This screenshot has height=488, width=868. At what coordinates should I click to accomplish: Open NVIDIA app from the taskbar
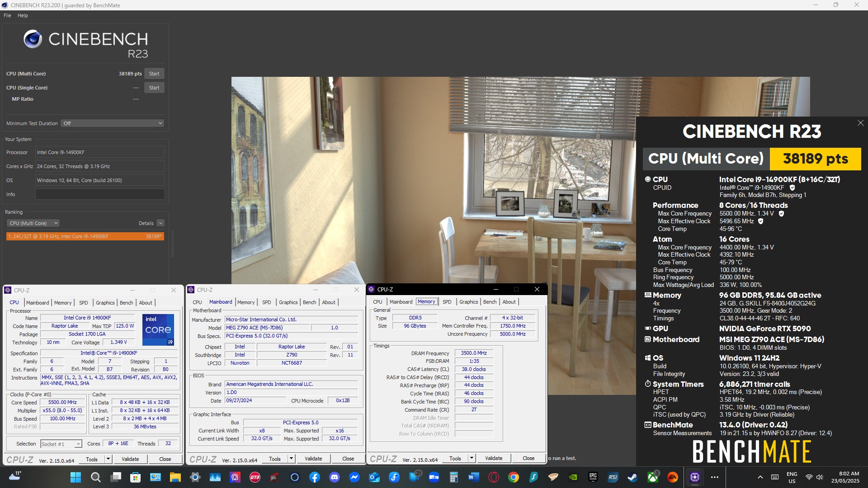tap(573, 477)
